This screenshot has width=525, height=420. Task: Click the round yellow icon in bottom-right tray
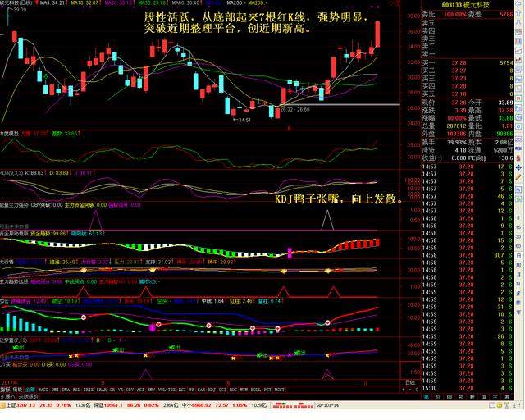(500, 405)
